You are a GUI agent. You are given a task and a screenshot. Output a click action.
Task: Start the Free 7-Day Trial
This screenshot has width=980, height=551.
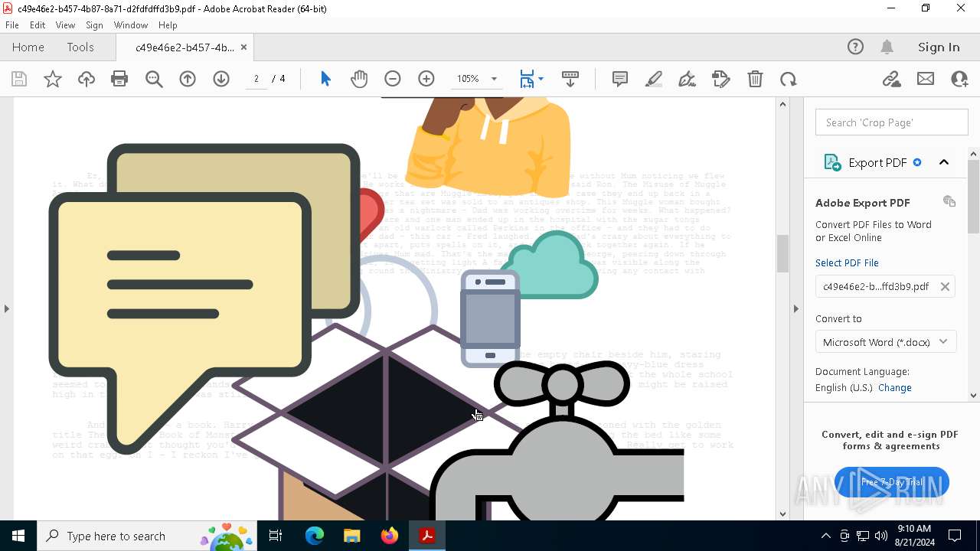pos(892,482)
